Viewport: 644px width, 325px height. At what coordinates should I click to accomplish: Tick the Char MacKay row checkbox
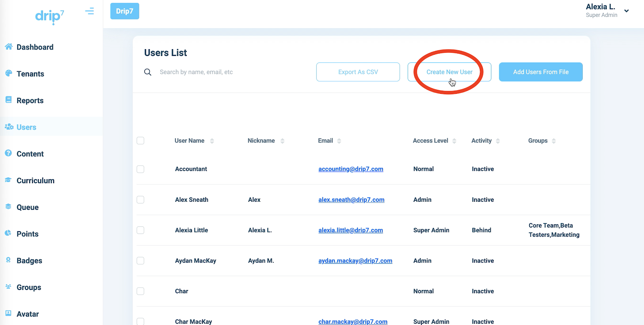[140, 321]
